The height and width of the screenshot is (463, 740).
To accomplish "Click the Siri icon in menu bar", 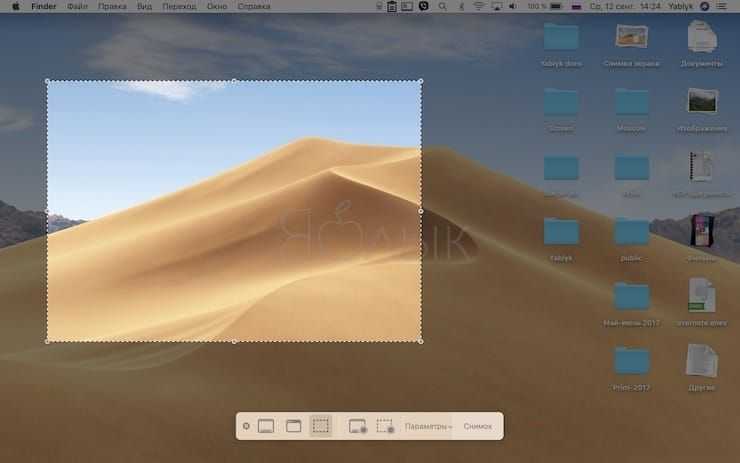I will [705, 6].
